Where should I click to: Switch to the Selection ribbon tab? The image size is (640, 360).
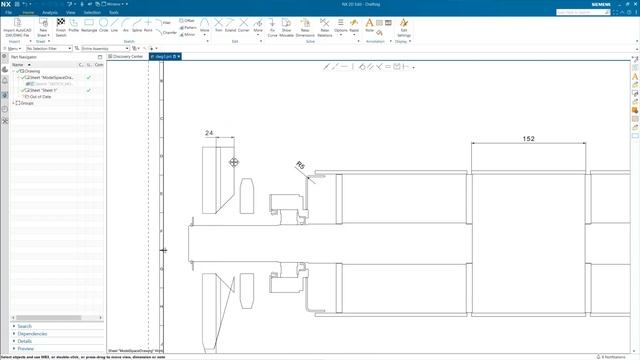tap(92, 13)
